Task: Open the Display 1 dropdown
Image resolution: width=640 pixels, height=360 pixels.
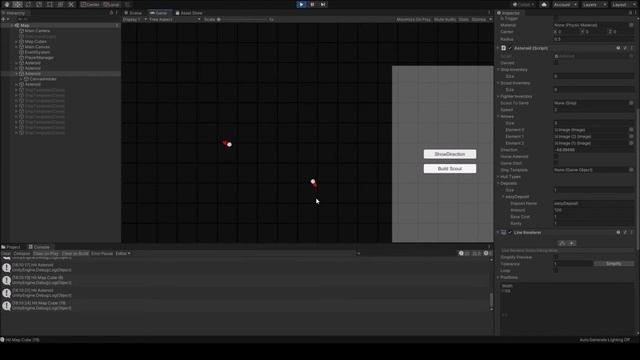Action: coord(135,19)
